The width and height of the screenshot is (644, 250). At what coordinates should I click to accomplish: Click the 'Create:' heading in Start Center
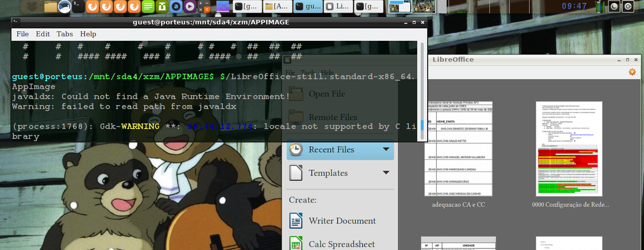pyautogui.click(x=302, y=200)
